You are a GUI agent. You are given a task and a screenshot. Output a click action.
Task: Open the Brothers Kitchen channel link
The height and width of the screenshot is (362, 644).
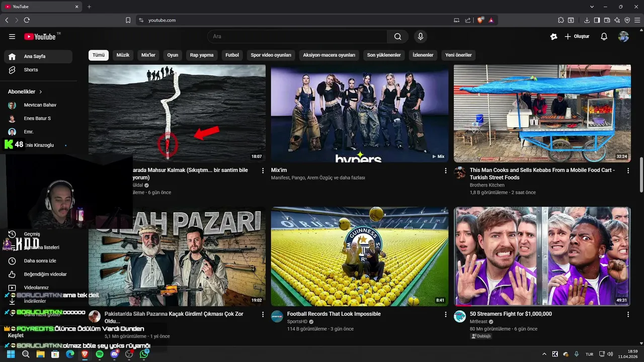[487, 185]
